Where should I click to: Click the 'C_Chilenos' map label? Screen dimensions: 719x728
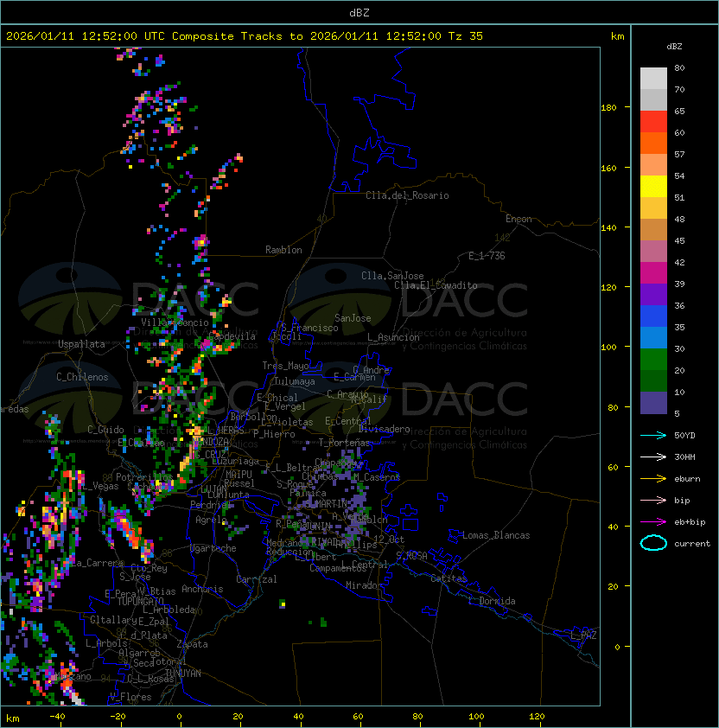click(x=82, y=377)
